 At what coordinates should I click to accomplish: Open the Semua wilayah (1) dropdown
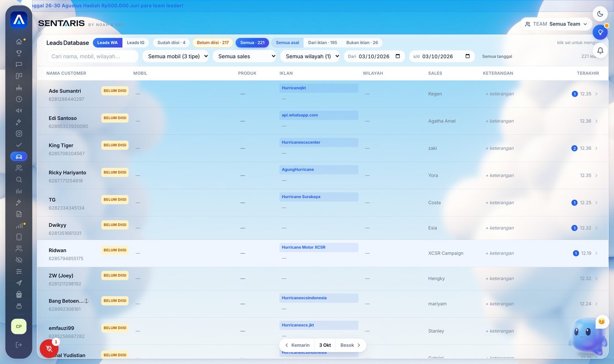[x=310, y=56]
